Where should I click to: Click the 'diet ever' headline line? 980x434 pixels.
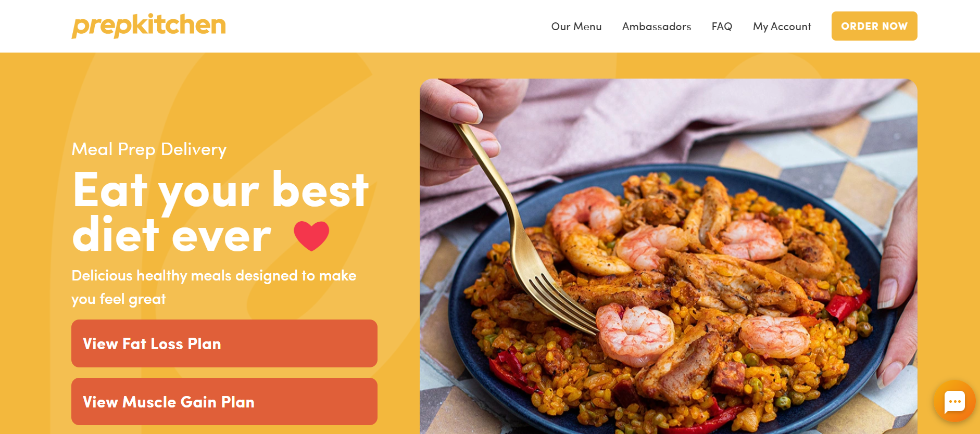tap(172, 235)
